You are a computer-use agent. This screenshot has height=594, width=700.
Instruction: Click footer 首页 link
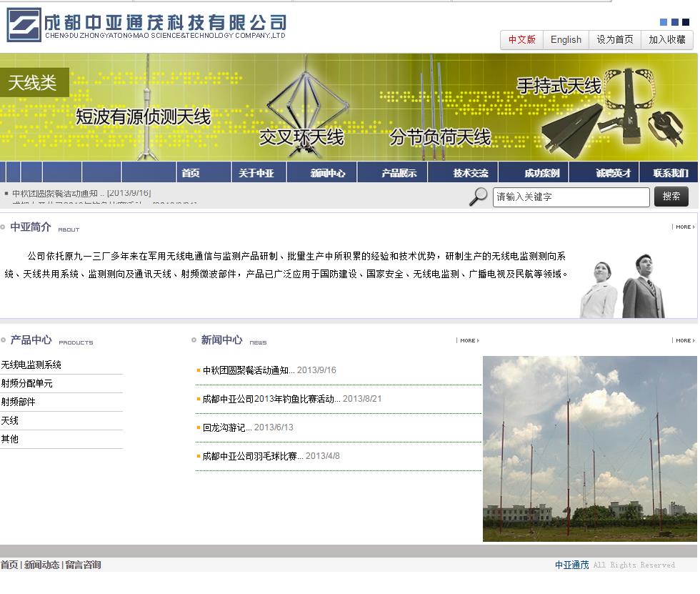click(x=9, y=565)
